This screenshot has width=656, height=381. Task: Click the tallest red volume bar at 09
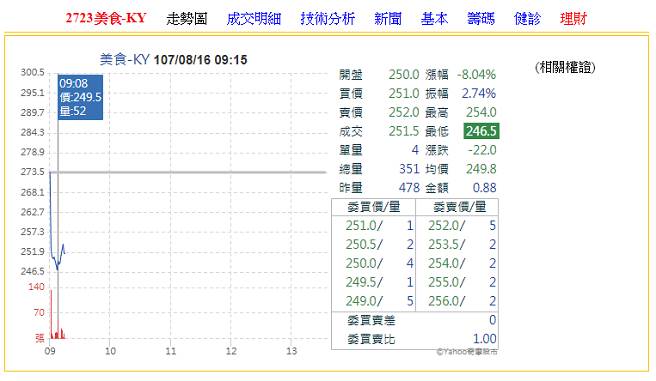[51, 314]
